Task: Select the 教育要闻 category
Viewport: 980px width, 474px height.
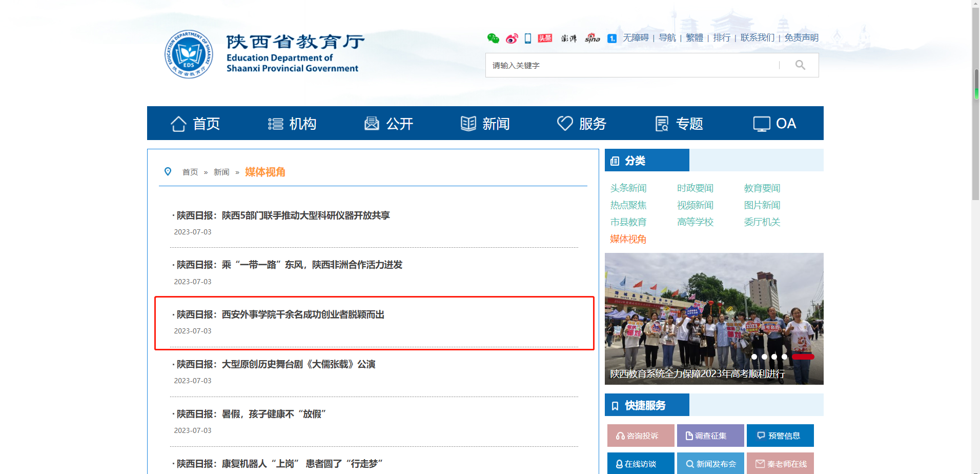Action: 762,188
